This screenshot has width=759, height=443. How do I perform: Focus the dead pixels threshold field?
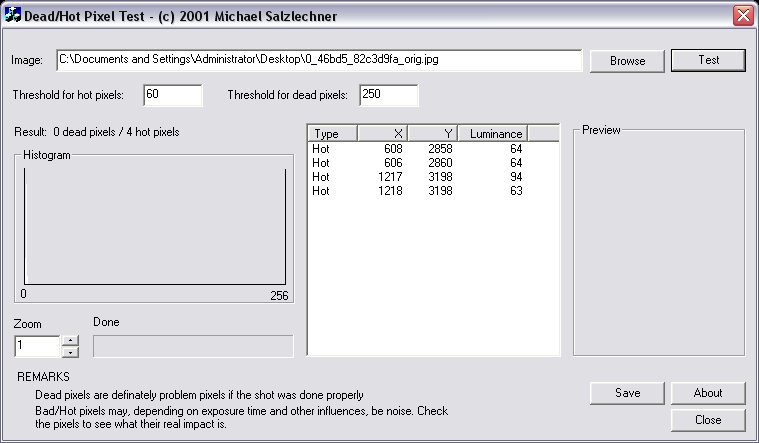pos(388,95)
